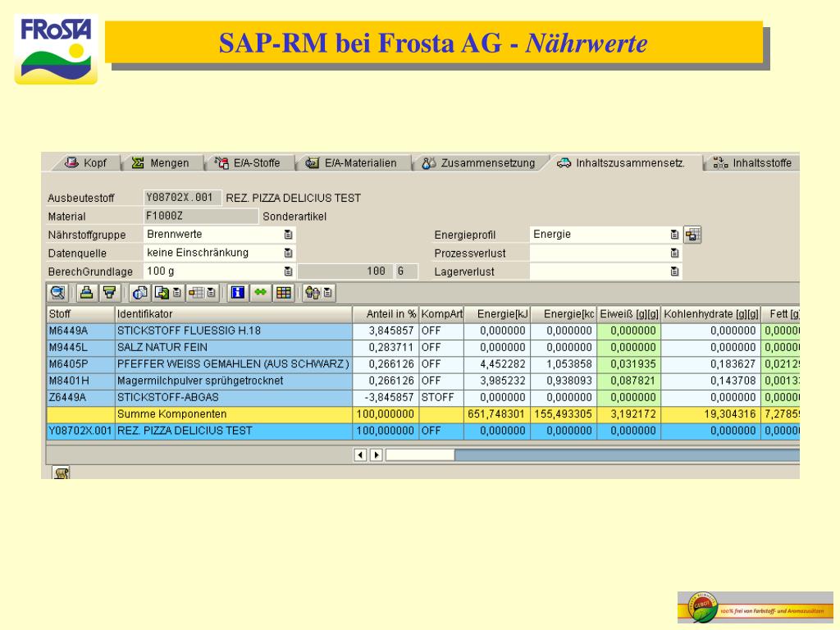
Task: Click the green double-arrow refresh icon
Action: tap(259, 293)
